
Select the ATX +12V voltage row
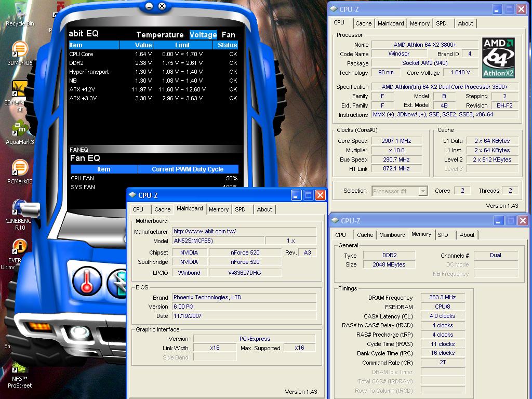click(153, 89)
